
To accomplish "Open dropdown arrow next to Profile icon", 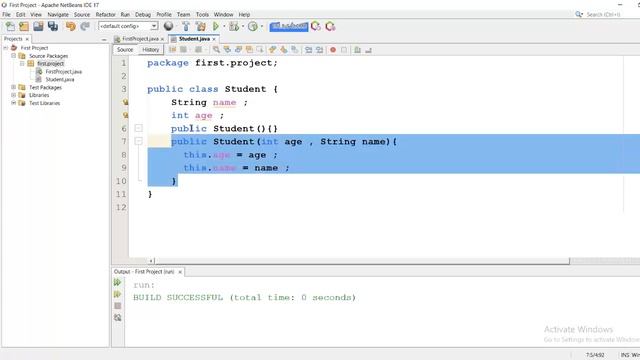I will (262, 27).
